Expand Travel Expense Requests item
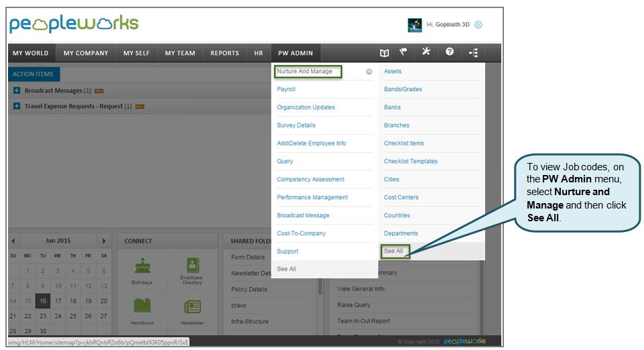The width and height of the screenshot is (644, 350). [x=17, y=106]
